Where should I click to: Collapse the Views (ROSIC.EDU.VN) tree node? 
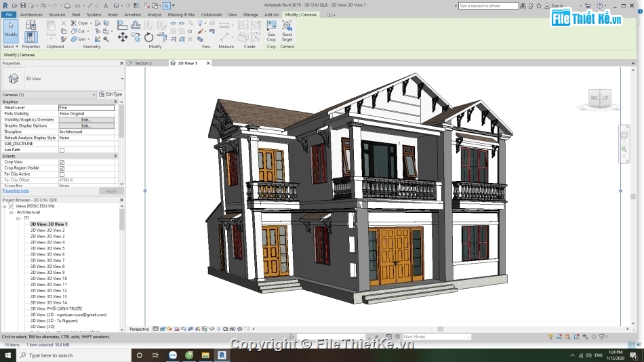pos(5,206)
